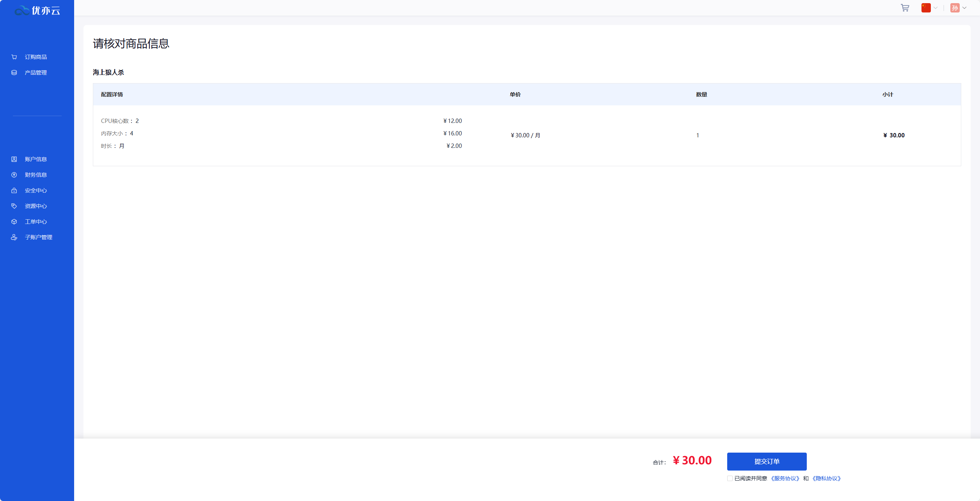The width and height of the screenshot is (980, 501).
Task: Click the 订购商品 cart icon in sidebar
Action: 14,57
